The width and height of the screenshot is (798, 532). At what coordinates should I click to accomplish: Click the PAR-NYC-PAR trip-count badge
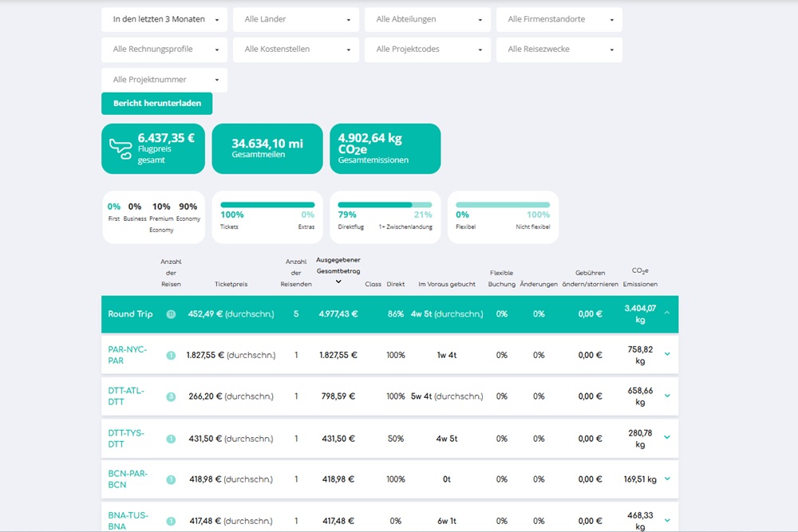pos(171,356)
